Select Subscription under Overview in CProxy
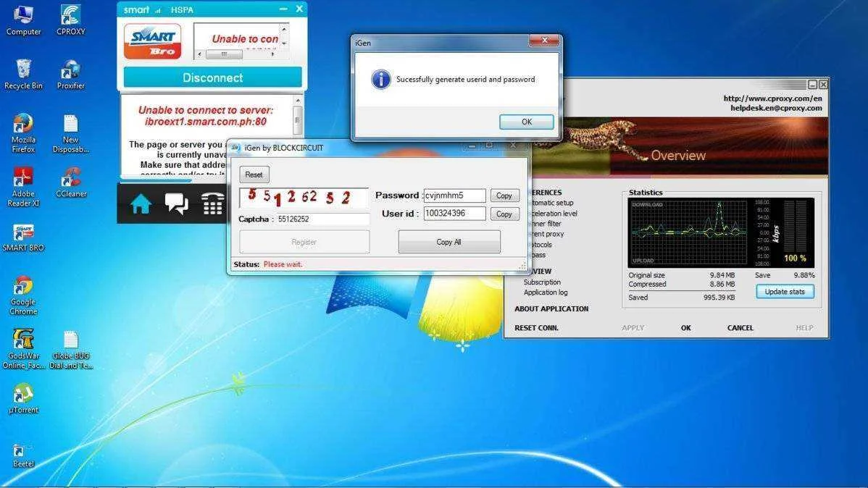 [x=542, y=282]
